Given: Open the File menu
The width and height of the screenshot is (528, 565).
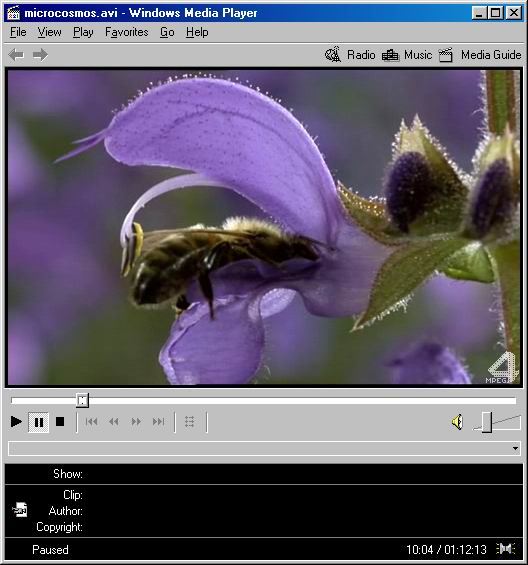Looking at the screenshot, I should [18, 32].
